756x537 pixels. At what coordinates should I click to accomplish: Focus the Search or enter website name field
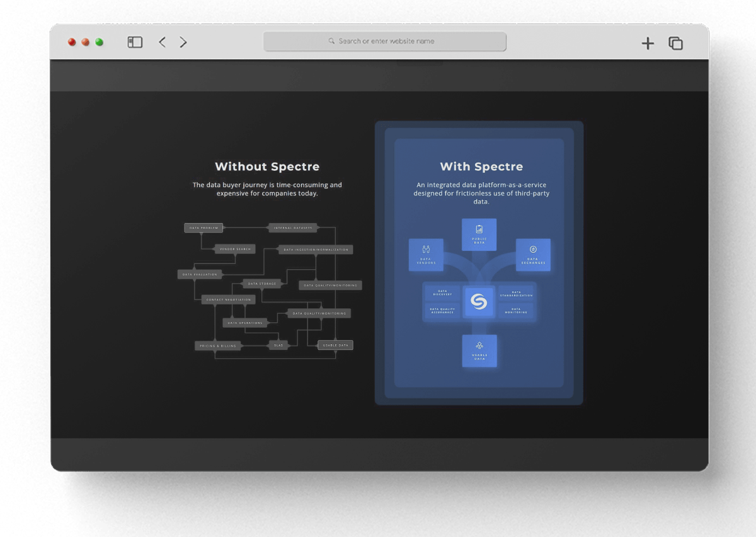coord(385,42)
